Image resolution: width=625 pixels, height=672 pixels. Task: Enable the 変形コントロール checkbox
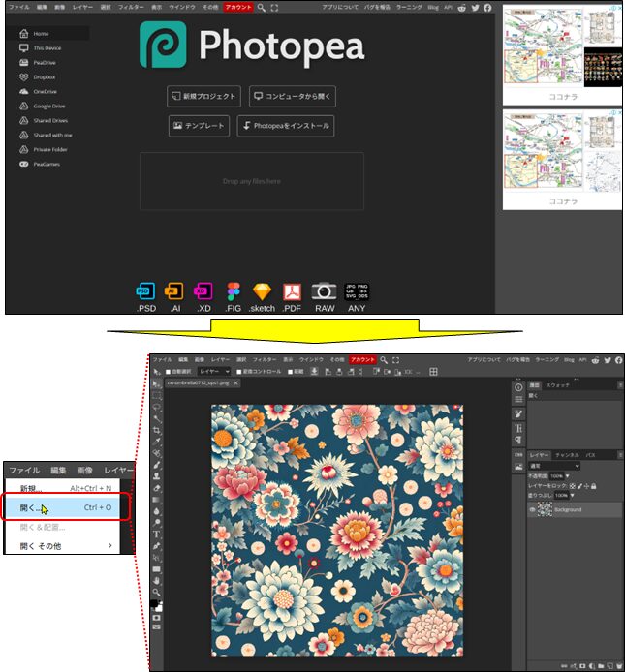pos(239,372)
